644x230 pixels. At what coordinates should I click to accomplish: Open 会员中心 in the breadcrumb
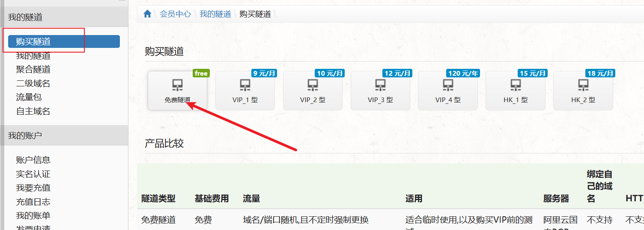coord(175,14)
